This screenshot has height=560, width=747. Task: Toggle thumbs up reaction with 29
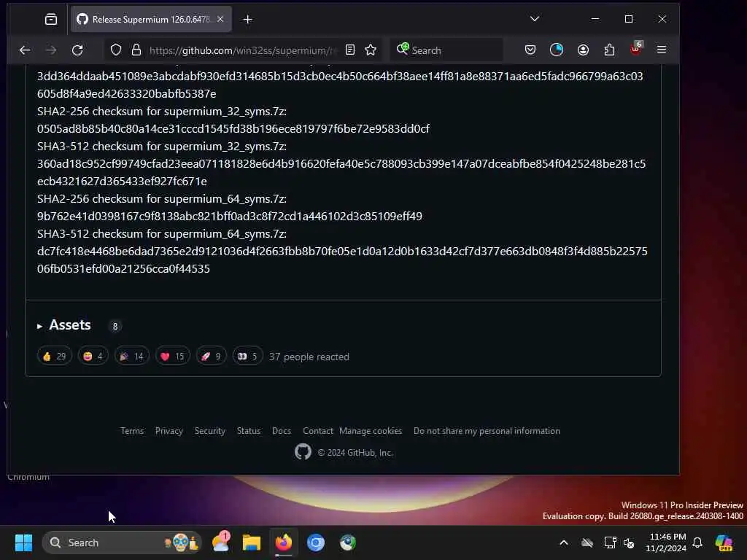tap(54, 356)
